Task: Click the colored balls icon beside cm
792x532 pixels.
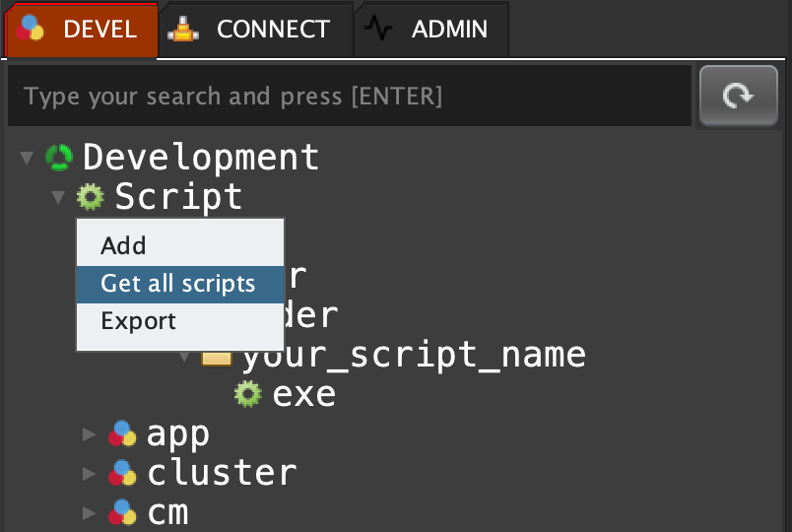Action: tap(122, 512)
